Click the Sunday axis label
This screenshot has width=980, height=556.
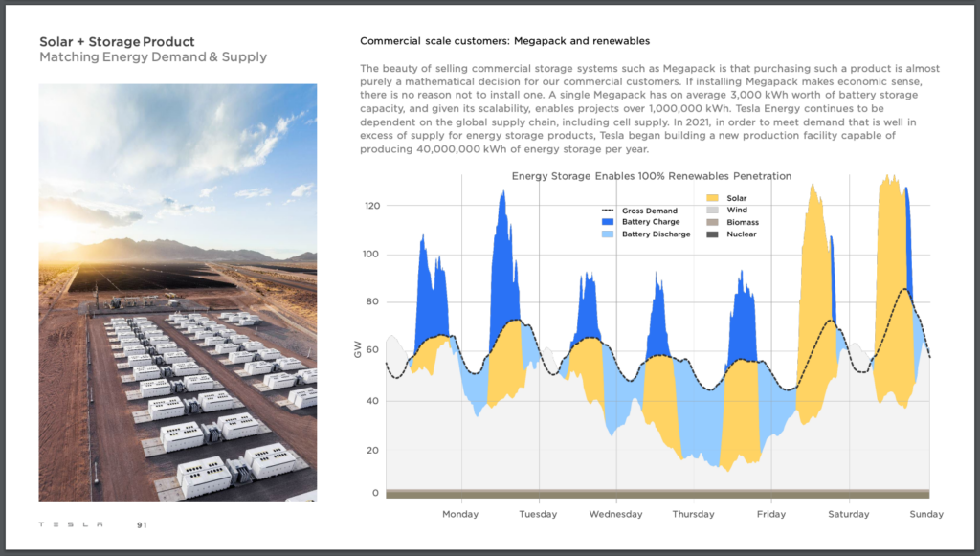(x=926, y=514)
